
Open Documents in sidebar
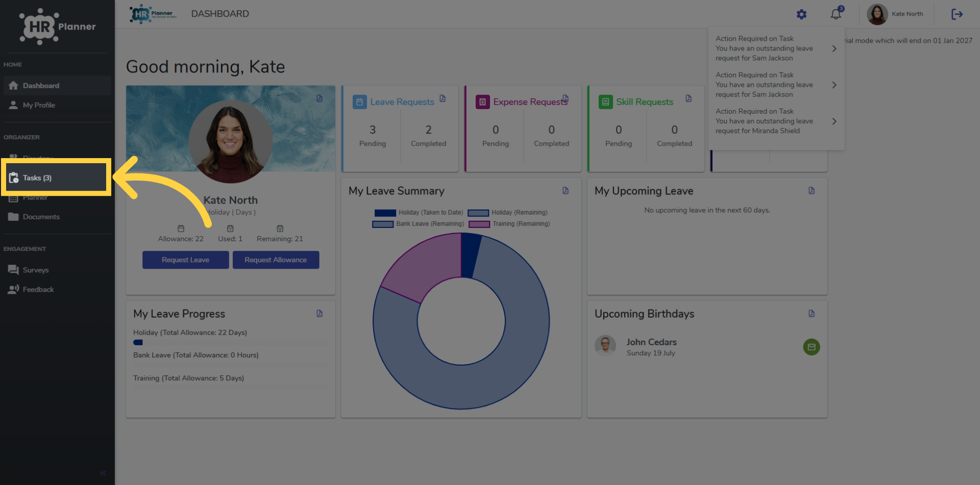[57, 217]
